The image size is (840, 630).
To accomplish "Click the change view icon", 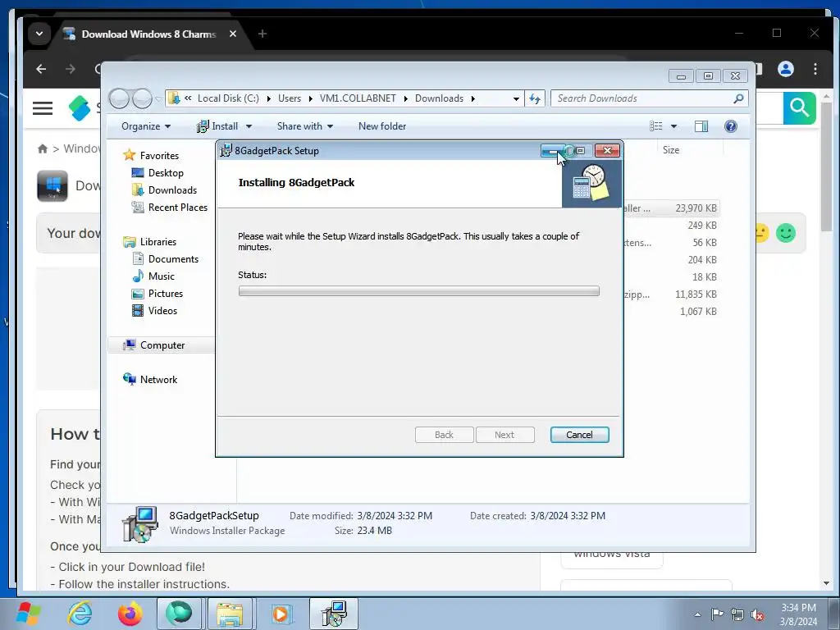I will click(655, 126).
